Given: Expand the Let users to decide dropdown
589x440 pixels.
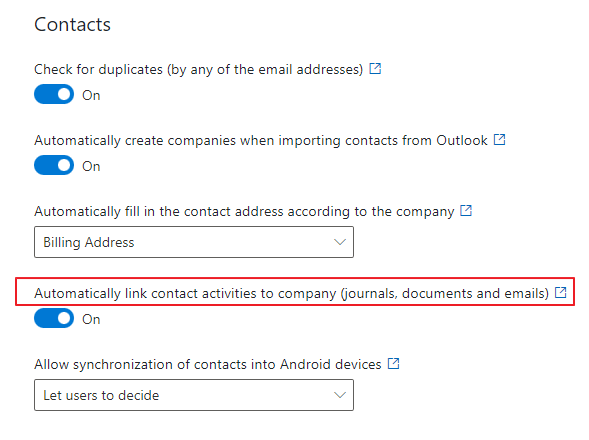Looking at the screenshot, I should (194, 395).
